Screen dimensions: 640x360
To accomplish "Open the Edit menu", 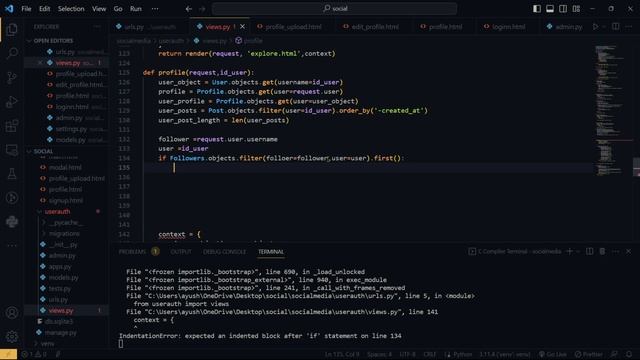I will pos(44,9).
